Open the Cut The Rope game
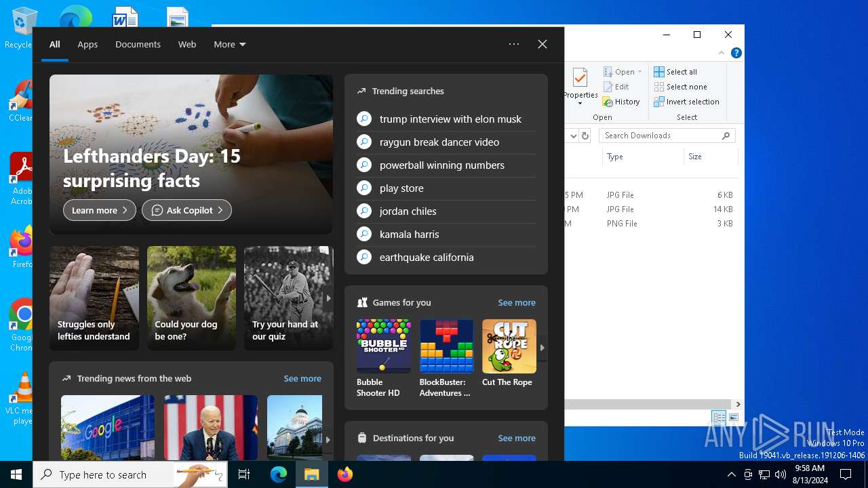 509,353
